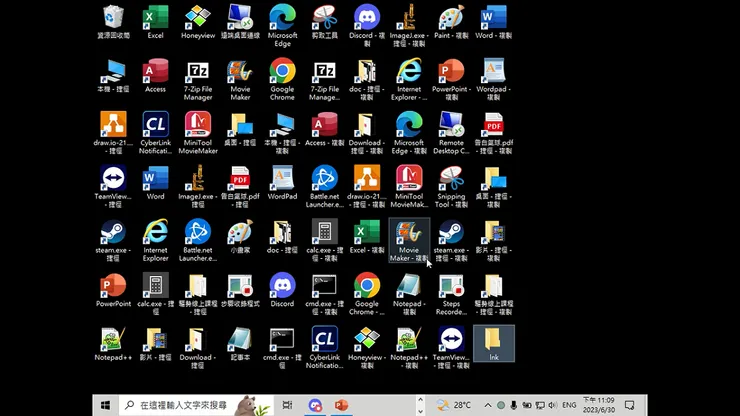Select the Notepad++ icon in bottom-left corner
Viewport: 740px width, 416px height.
113,344
